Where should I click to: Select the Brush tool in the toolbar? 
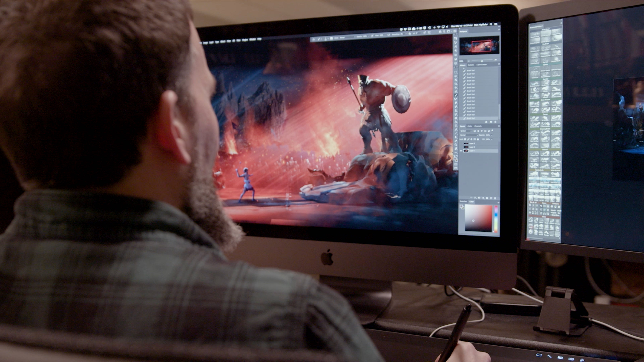point(456,95)
